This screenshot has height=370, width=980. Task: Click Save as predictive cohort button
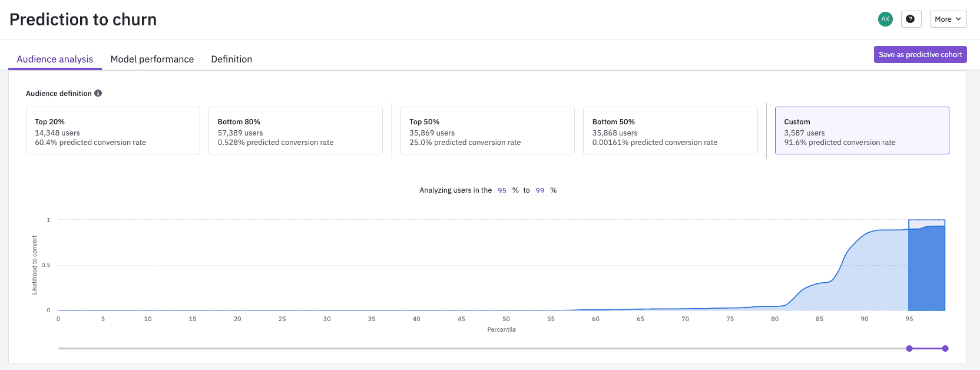(920, 55)
